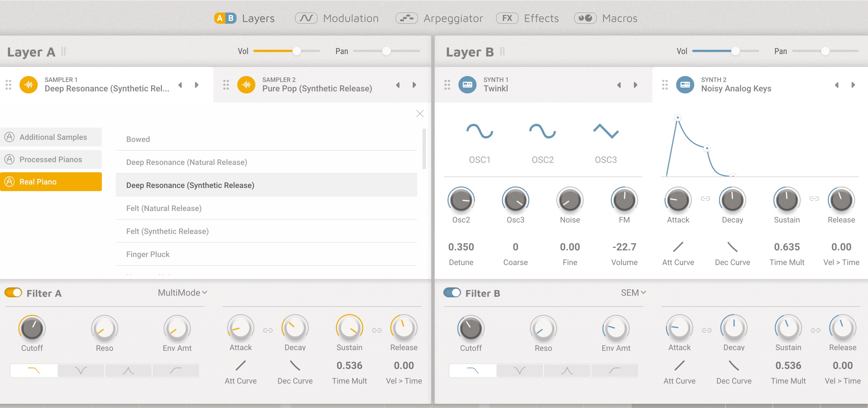Select Filter A notch filter shape
The image size is (868, 408).
(81, 370)
